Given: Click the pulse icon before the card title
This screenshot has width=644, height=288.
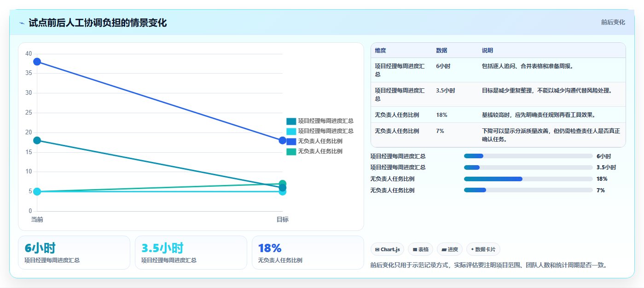Looking at the screenshot, I should 22,23.
